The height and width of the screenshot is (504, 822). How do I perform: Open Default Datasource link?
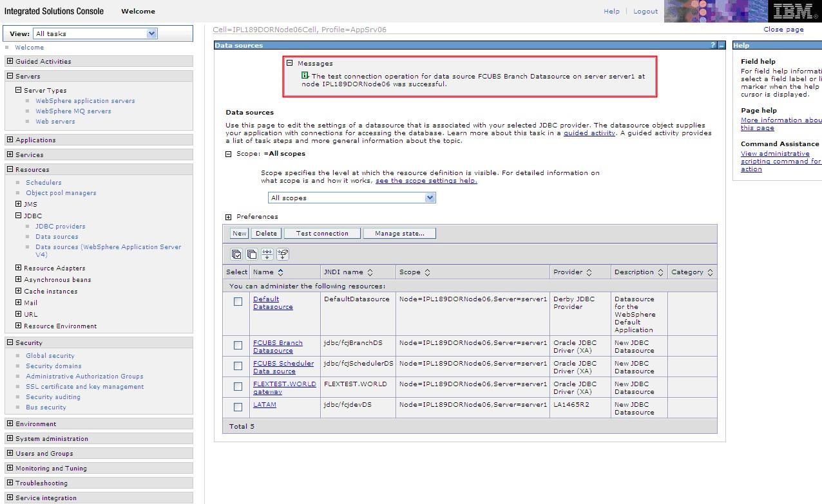click(272, 303)
